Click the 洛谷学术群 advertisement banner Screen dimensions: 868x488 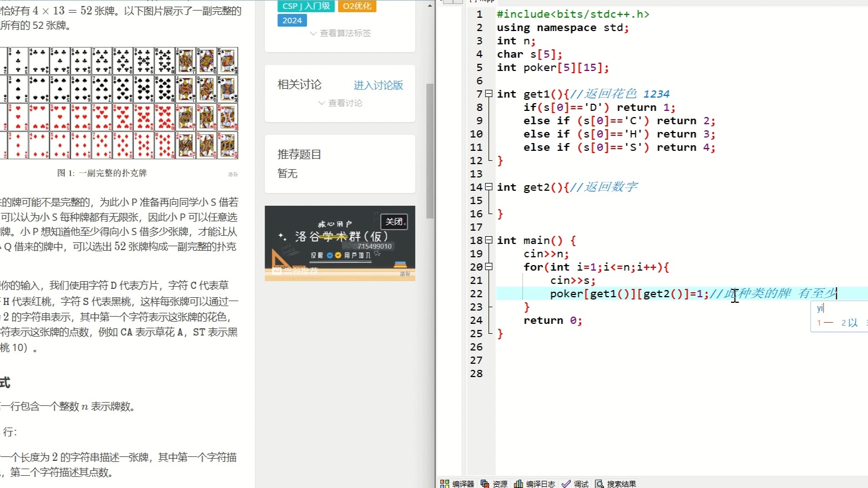[x=340, y=243]
